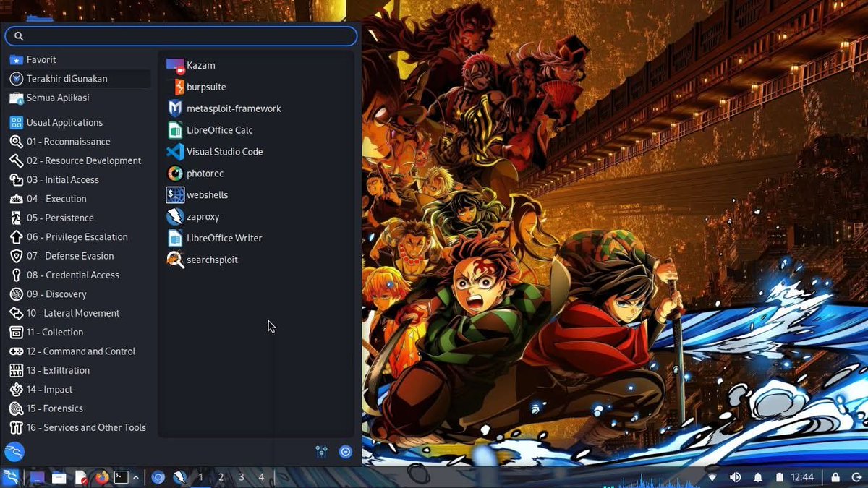Select 11 - Collection category
This screenshot has height=488, width=868.
[x=79, y=332]
